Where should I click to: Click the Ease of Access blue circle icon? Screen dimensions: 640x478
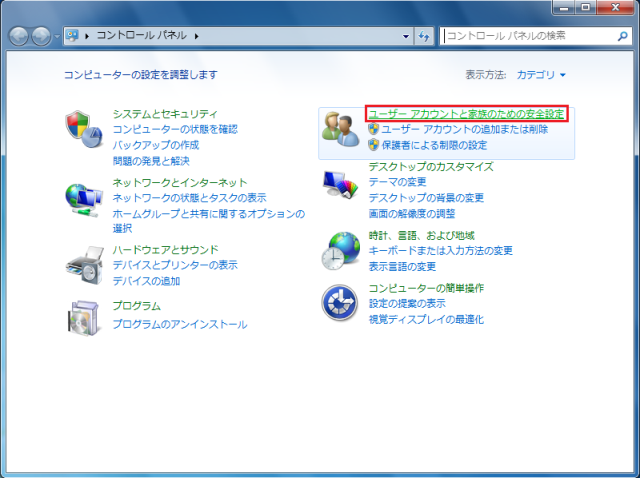point(340,303)
